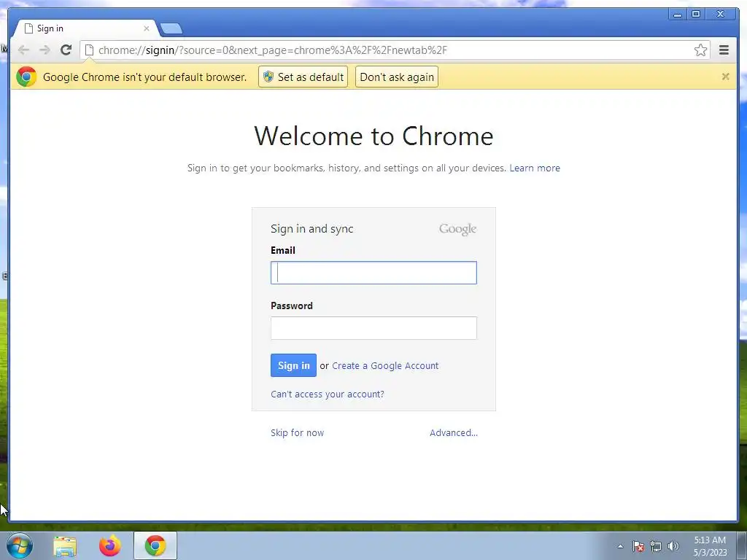Open the Chrome hamburger menu
The image size is (747, 560).
pos(724,50)
